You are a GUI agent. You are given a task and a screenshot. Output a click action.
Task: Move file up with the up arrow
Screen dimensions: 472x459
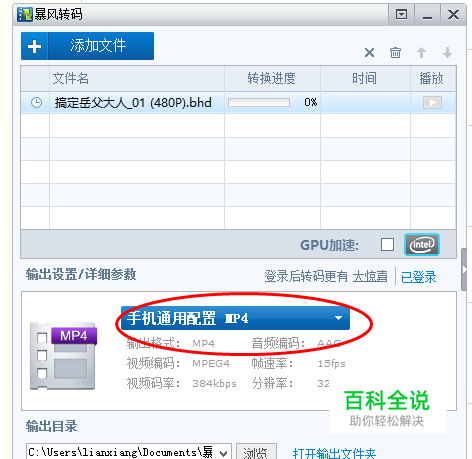click(x=421, y=52)
